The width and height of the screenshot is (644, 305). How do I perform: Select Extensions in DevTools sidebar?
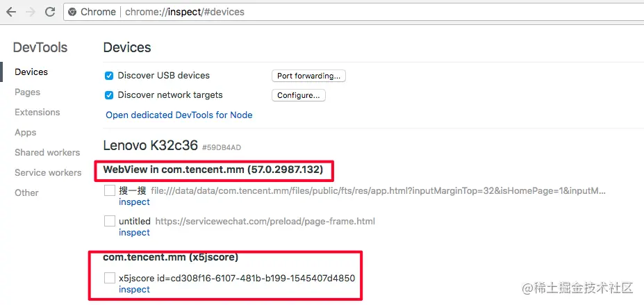pos(38,113)
